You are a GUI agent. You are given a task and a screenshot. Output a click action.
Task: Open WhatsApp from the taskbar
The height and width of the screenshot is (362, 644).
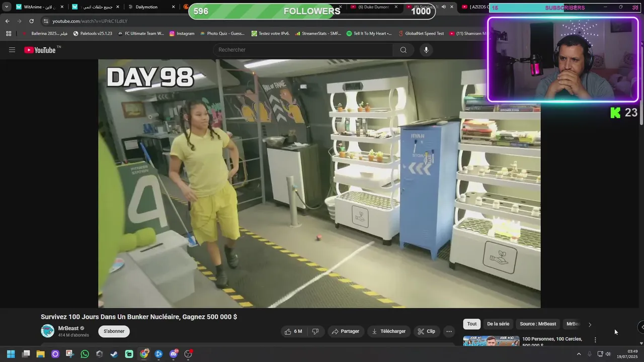click(x=85, y=354)
